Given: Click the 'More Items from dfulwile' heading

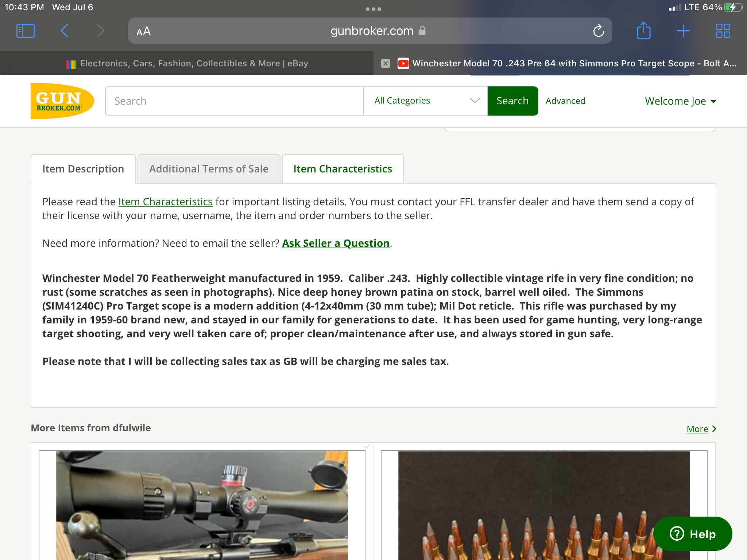Looking at the screenshot, I should click(91, 428).
